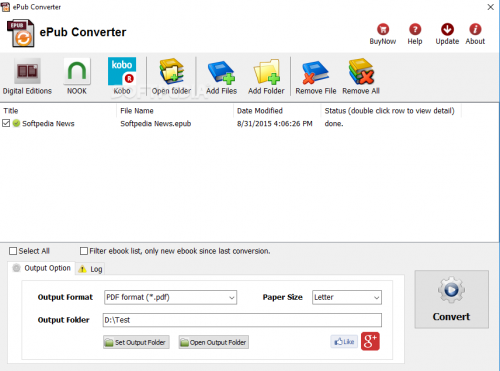Uncheck the Softpedia News row checkbox

[x=6, y=123]
